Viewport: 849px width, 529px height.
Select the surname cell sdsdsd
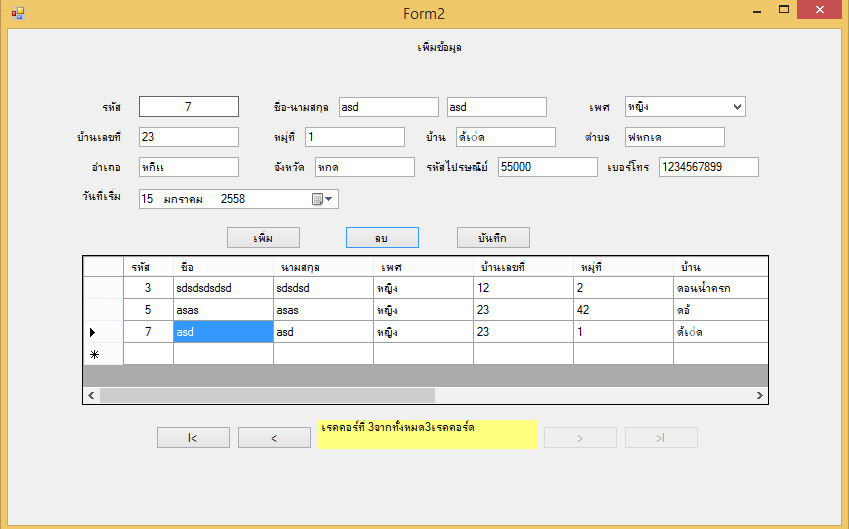pyautogui.click(x=323, y=288)
